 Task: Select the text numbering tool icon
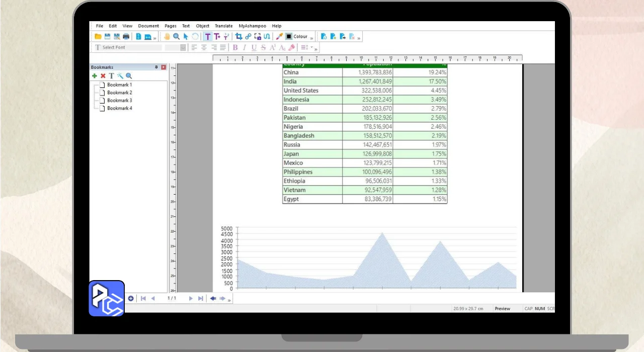pos(226,36)
